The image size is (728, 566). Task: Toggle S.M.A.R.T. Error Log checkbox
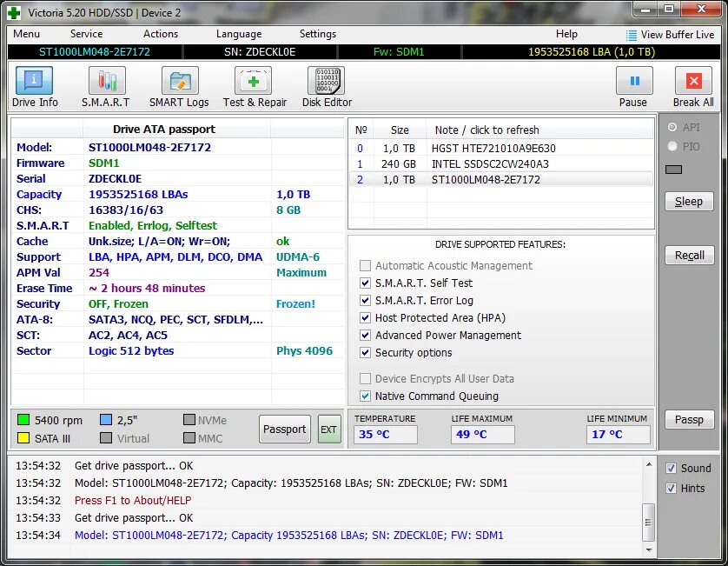point(366,300)
